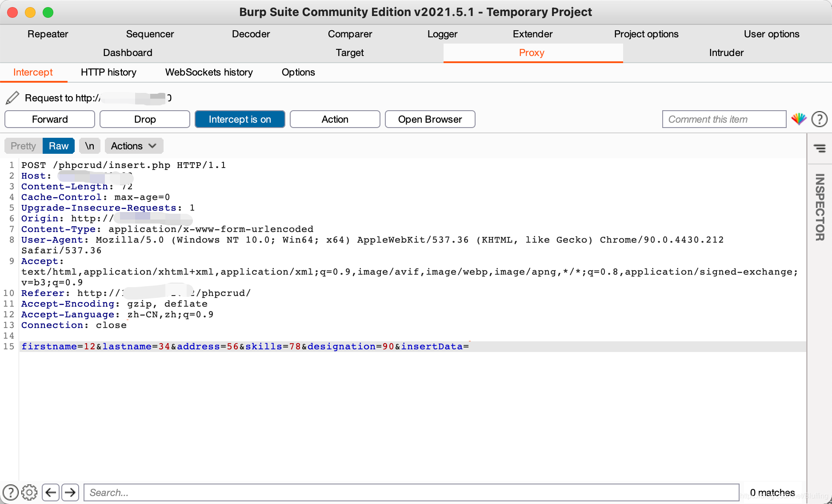Click the macOS green maximize window button
Image resolution: width=832 pixels, height=504 pixels.
pos(48,12)
